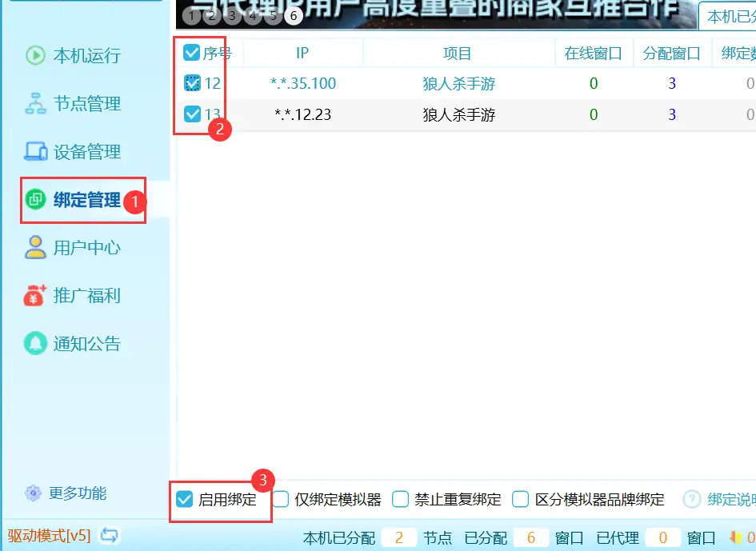Open the 绑定管理 sidebar menu
Image resolution: width=756 pixels, height=551 pixels.
click(x=86, y=200)
